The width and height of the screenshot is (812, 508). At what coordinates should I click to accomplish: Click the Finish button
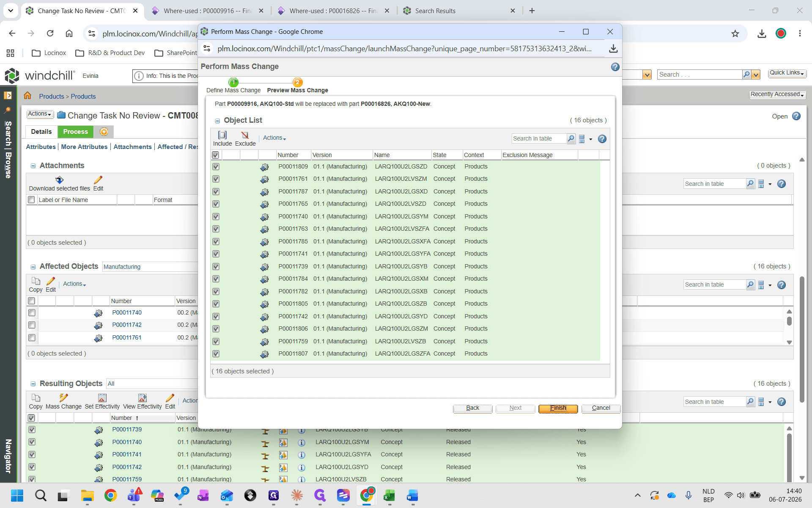[x=558, y=408]
